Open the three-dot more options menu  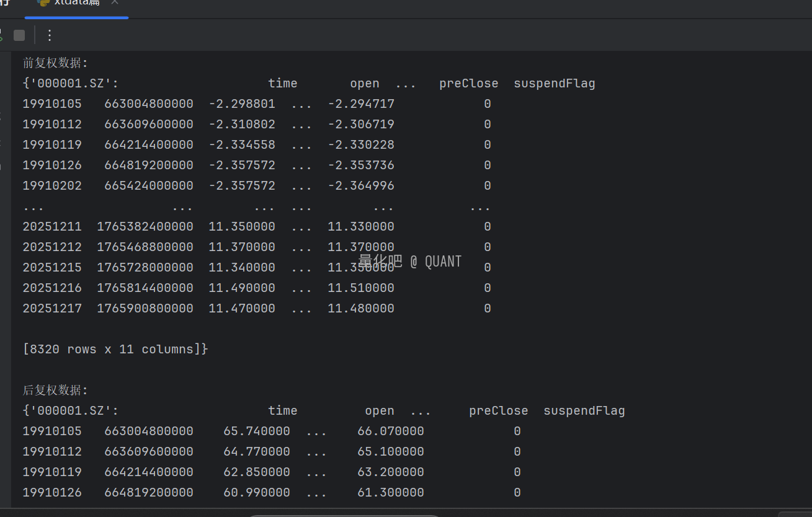click(x=50, y=35)
